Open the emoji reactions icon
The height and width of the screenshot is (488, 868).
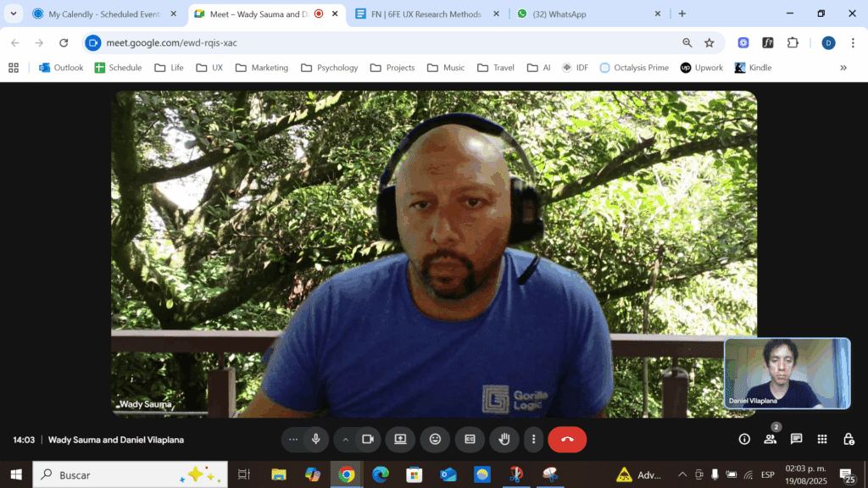pos(435,439)
